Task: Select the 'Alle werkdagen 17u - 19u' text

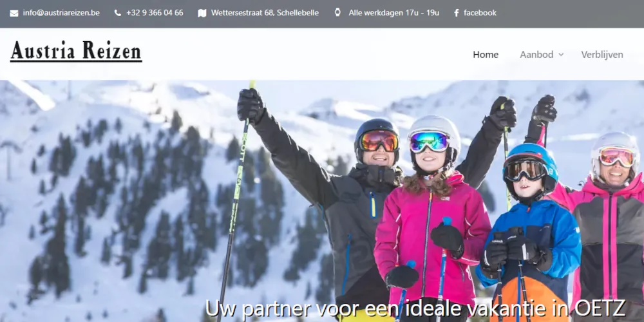Action: tap(394, 13)
